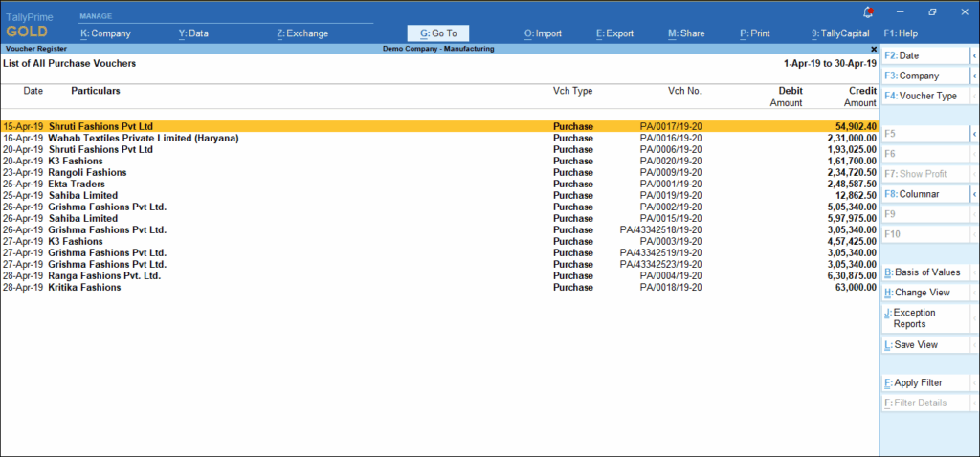Click the F8: Columnar button
The image size is (980, 457).
point(926,194)
